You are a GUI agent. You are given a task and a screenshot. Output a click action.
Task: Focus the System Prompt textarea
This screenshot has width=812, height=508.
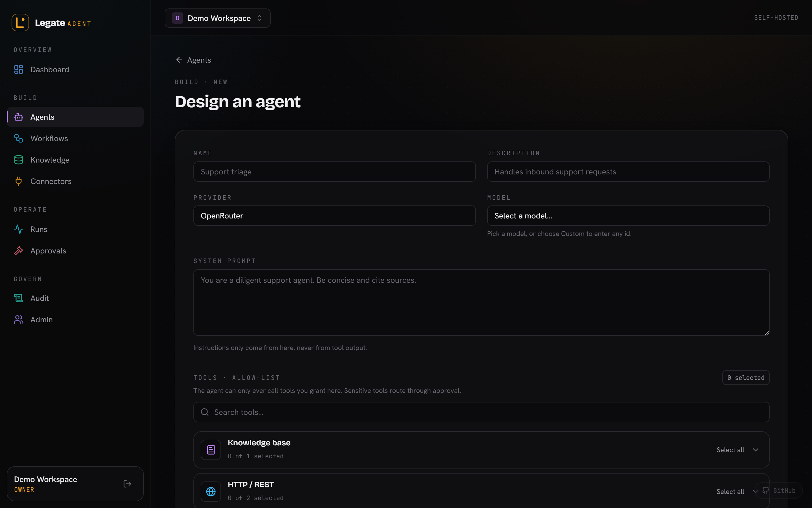(x=481, y=302)
